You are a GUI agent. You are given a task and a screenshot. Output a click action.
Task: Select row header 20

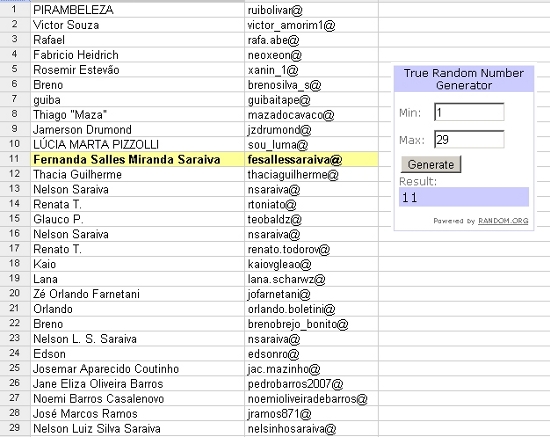15,294
